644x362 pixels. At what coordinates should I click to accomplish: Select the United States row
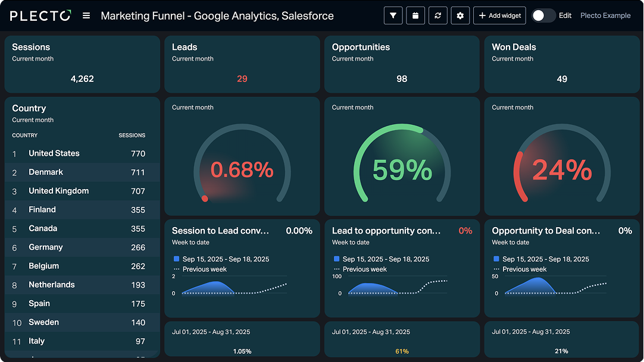pos(82,153)
